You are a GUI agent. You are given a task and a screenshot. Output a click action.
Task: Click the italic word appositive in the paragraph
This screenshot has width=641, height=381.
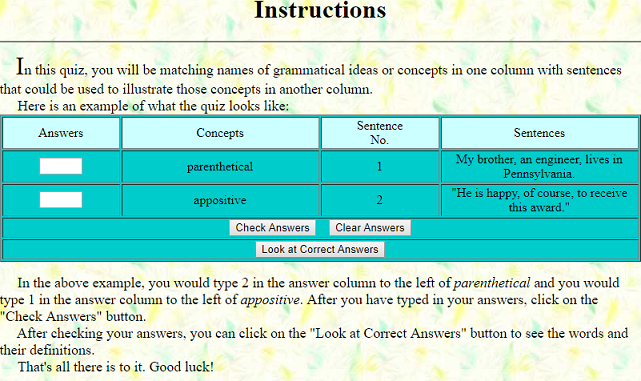270,300
